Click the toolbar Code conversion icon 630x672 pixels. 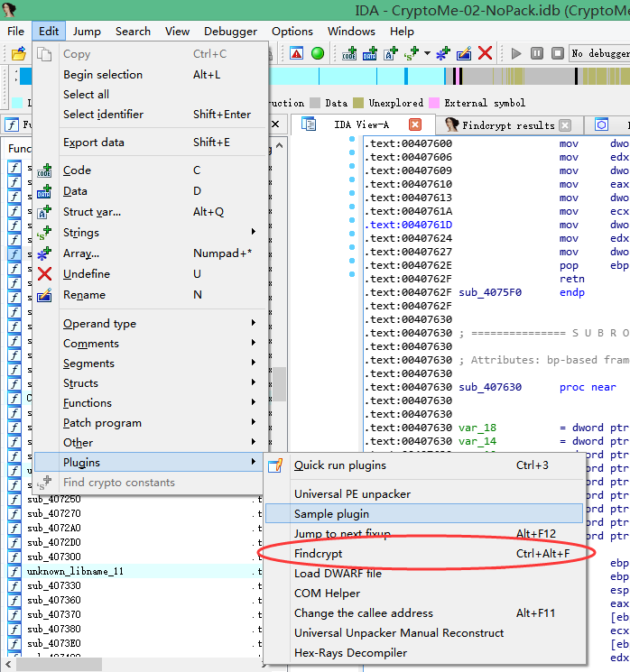point(349,53)
